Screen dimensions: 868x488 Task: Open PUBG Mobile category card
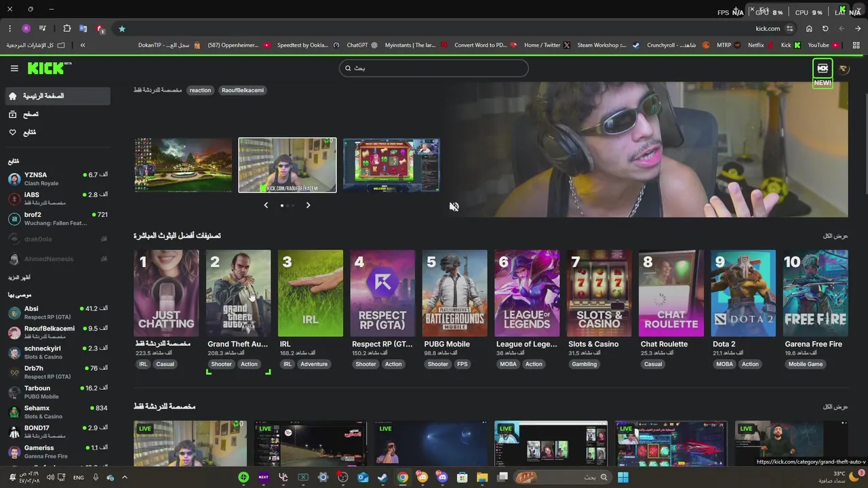pos(455,293)
